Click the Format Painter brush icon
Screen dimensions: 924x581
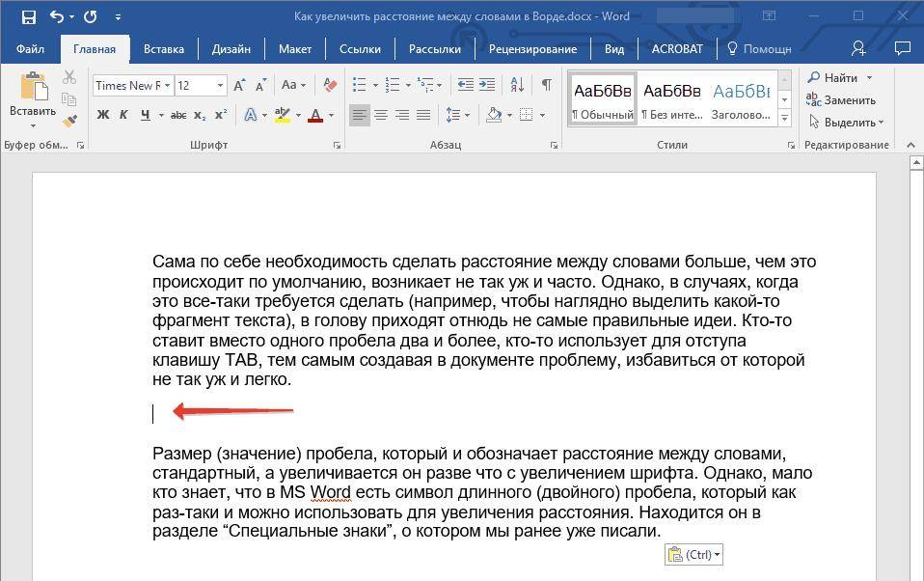[x=69, y=121]
